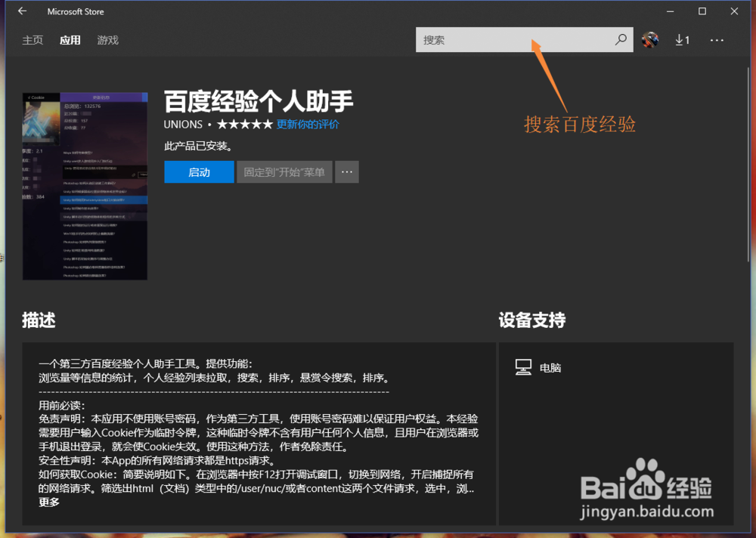Click the downloads icon showing 1
The image size is (756, 538).
click(x=681, y=39)
